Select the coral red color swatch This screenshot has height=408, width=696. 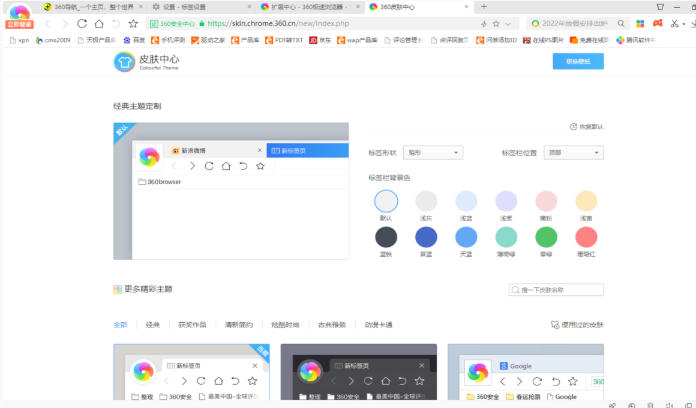586,237
